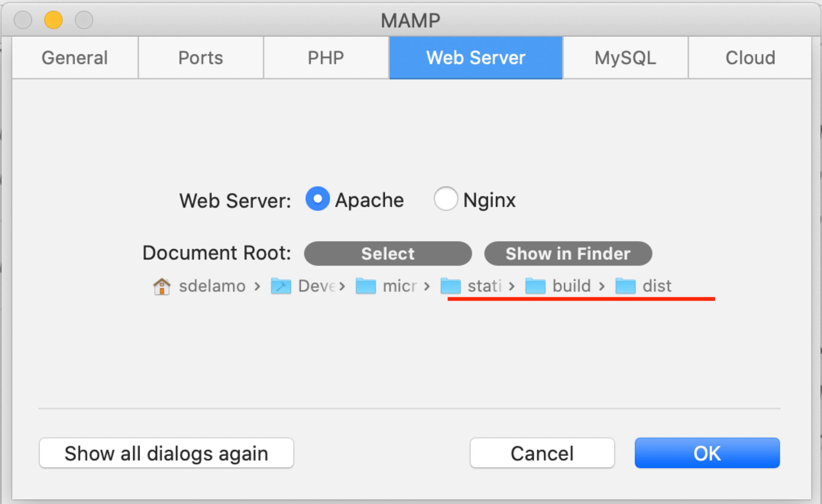The width and height of the screenshot is (822, 504).
Task: Switch to the Cloud tab
Action: coord(750,58)
